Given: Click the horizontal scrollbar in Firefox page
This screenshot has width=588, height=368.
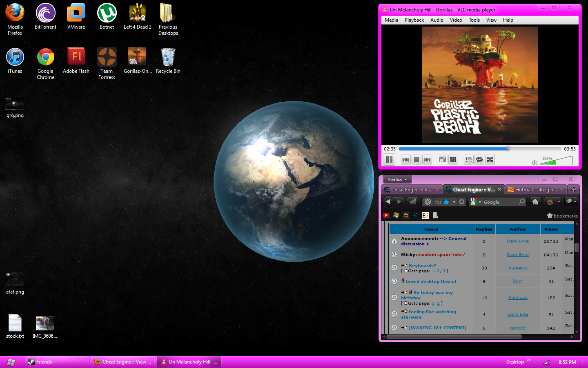Looking at the screenshot, I should tap(454, 337).
